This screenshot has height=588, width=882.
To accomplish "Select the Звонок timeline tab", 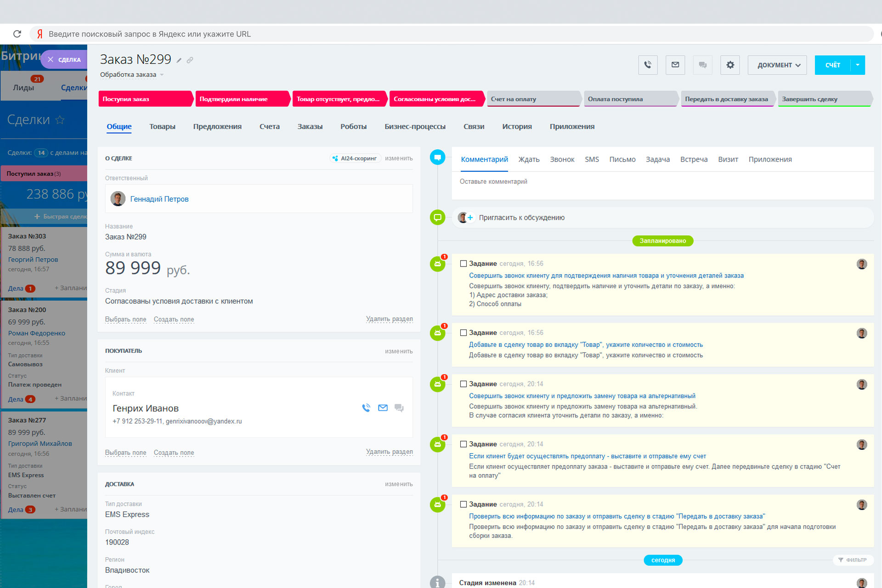I will click(x=562, y=159).
